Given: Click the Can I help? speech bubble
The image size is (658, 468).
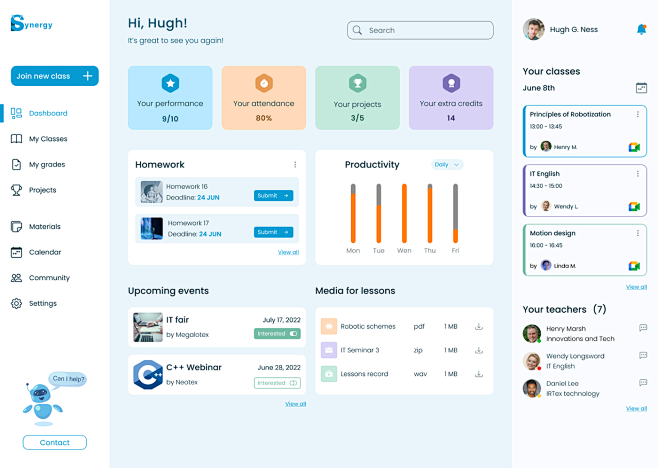Looking at the screenshot, I should pos(68,379).
